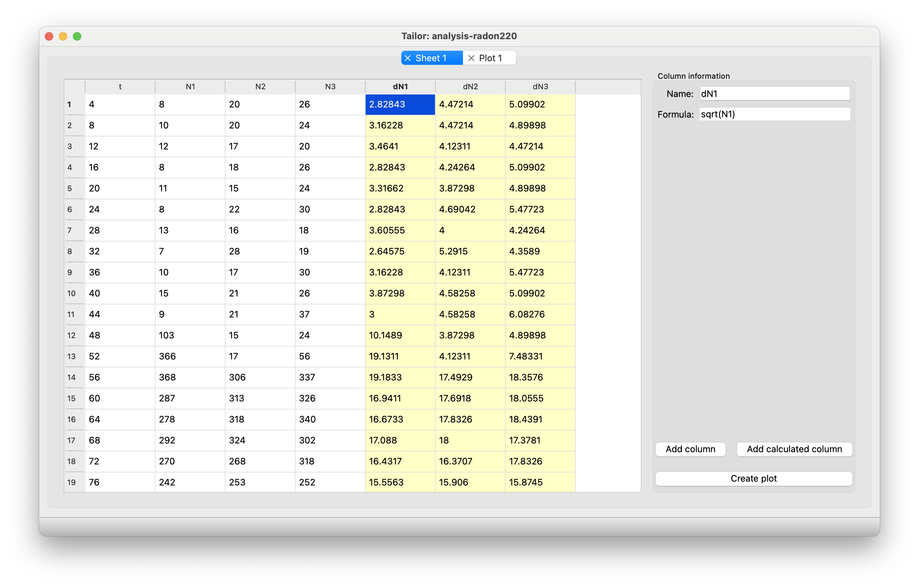The width and height of the screenshot is (919, 588).
Task: Select the N3 column header
Action: (330, 87)
